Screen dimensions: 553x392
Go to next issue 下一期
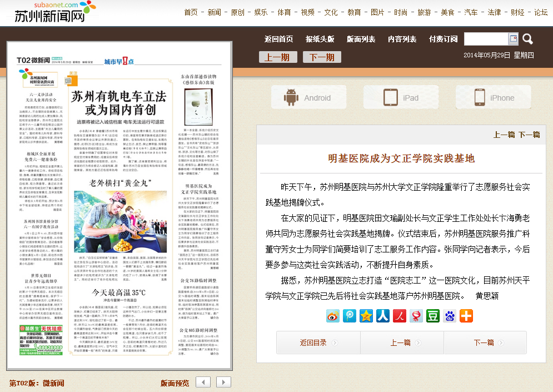322,57
